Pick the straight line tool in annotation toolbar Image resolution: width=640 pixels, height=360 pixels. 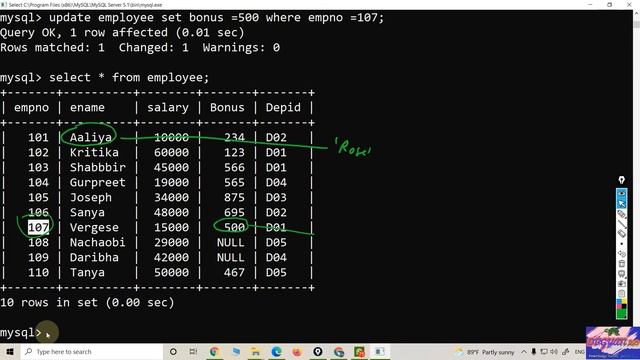621,224
